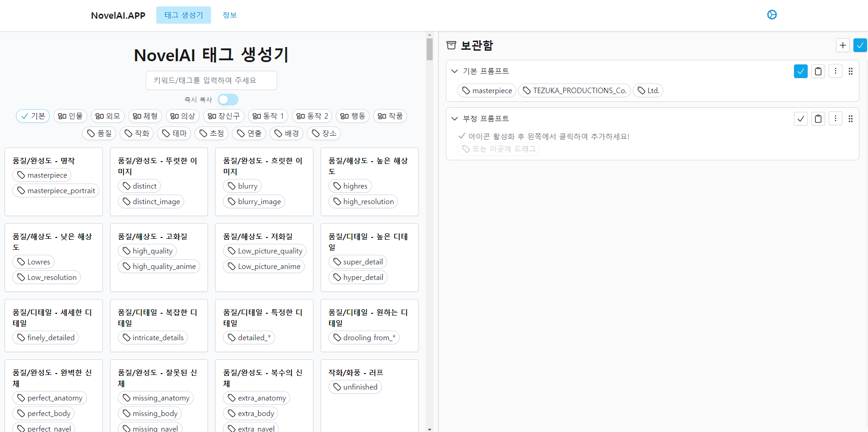
Task: Go to NovelAI.APP home logo
Action: [x=118, y=16]
